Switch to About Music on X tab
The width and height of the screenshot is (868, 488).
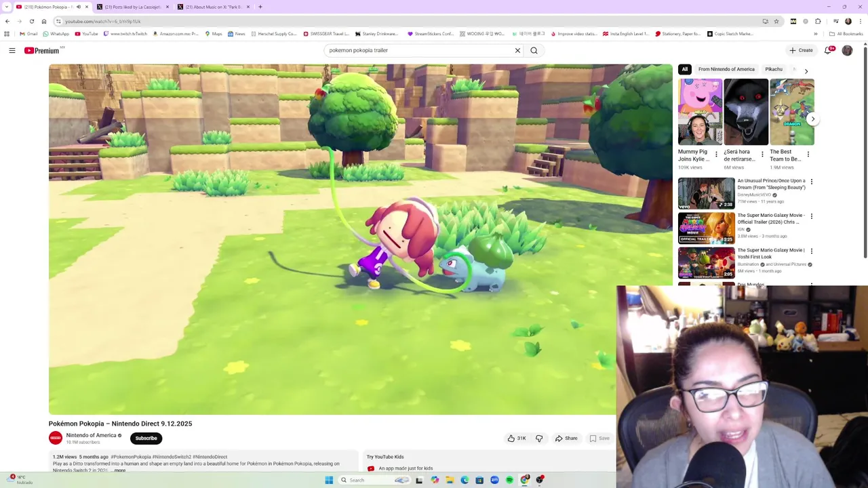coord(214,7)
